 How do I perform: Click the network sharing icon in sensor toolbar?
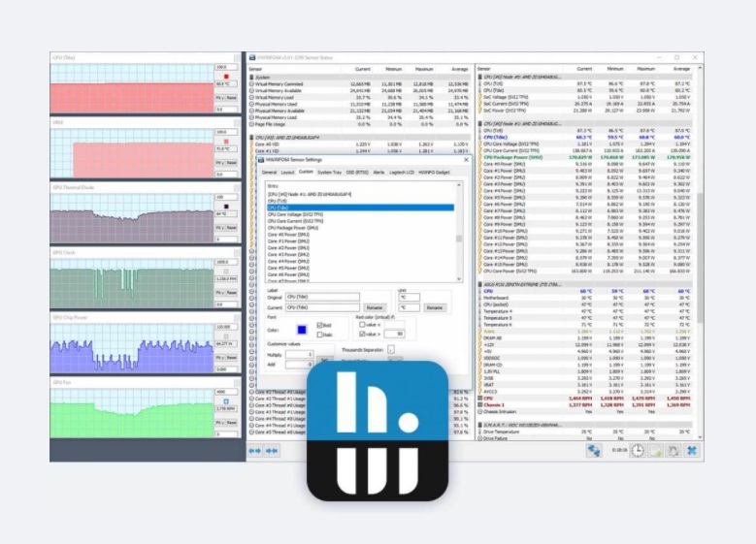[x=594, y=451]
